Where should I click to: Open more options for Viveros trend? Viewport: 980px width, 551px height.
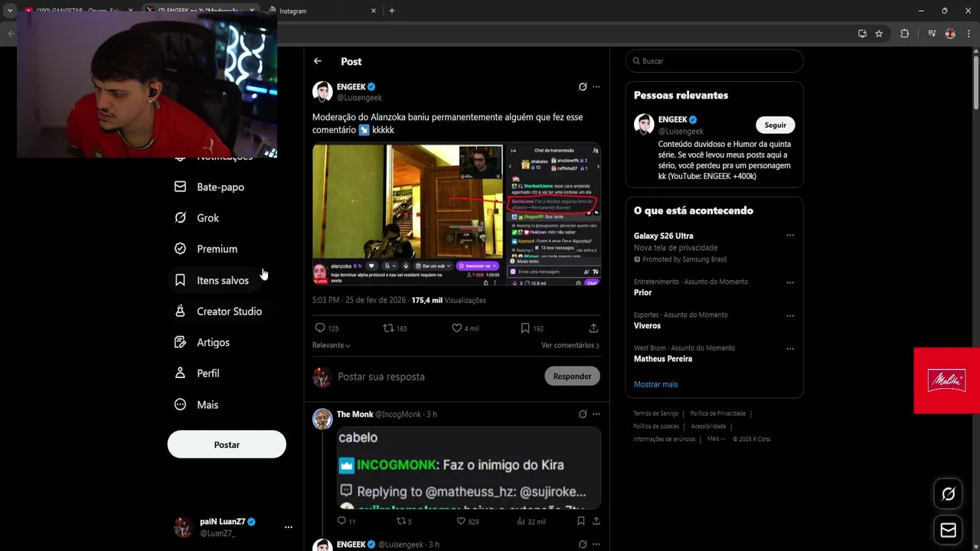pyautogui.click(x=790, y=315)
